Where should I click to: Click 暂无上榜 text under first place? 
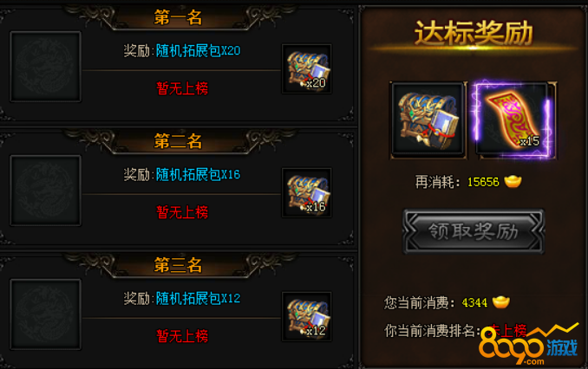182,88
